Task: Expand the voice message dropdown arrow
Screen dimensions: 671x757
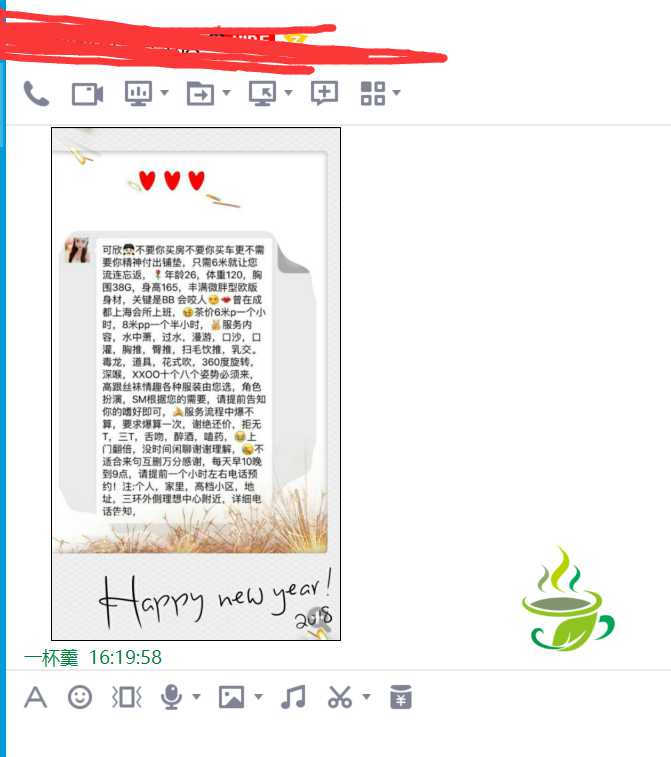Action: pos(196,696)
